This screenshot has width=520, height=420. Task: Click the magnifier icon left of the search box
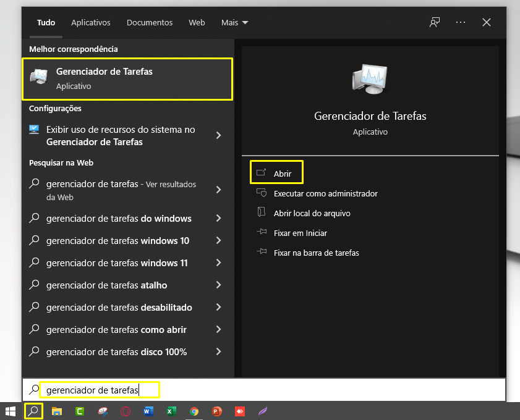coord(34,390)
